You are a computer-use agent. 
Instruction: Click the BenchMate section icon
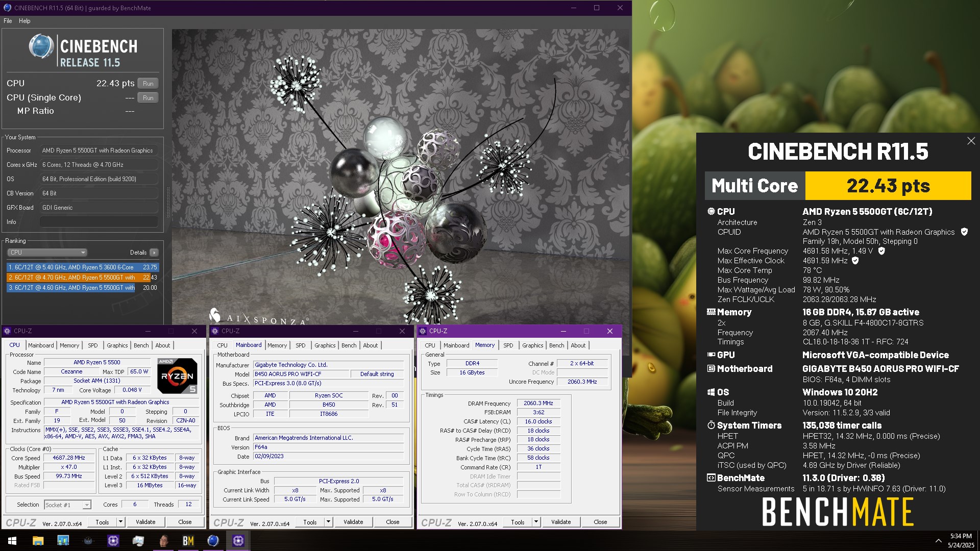pos(711,478)
